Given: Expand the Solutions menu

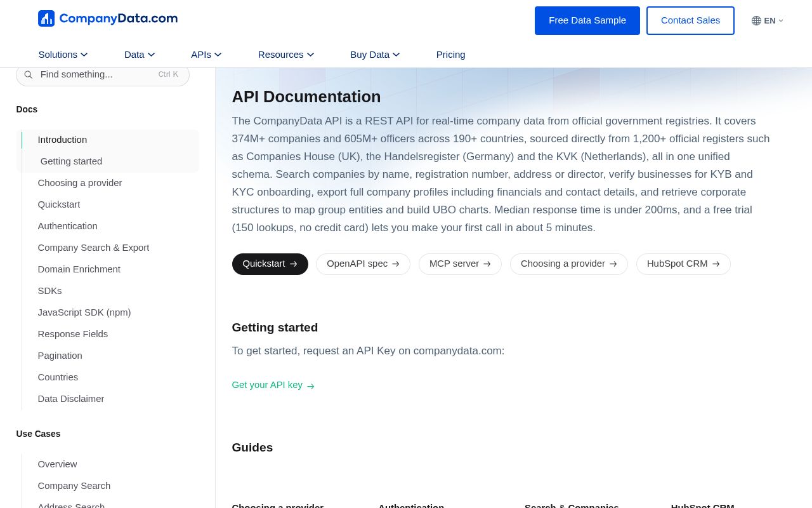Looking at the screenshot, I should [x=63, y=55].
